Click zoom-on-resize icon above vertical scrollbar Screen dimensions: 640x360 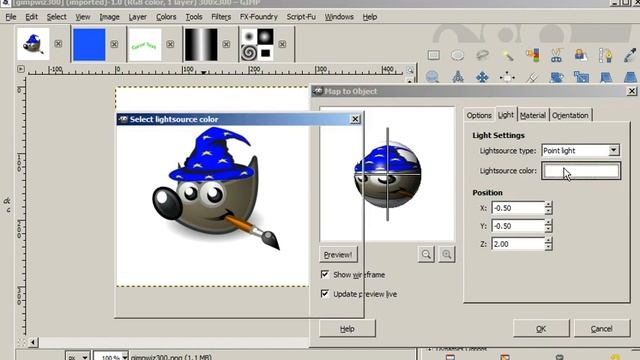click(410, 70)
